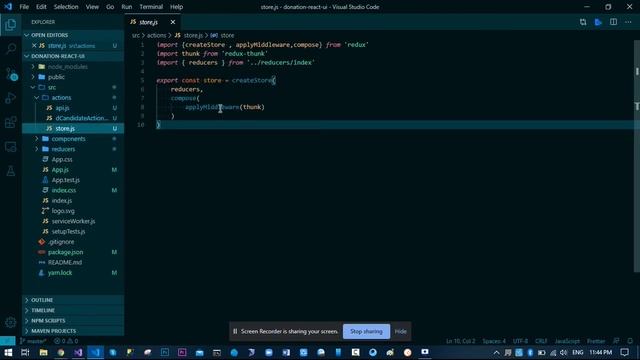Open the File menu
This screenshot has width=640, height=360.
[24, 7]
